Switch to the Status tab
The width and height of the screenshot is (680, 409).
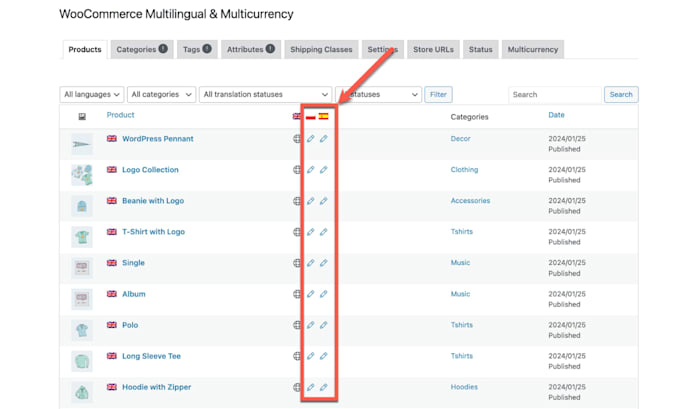[481, 49]
